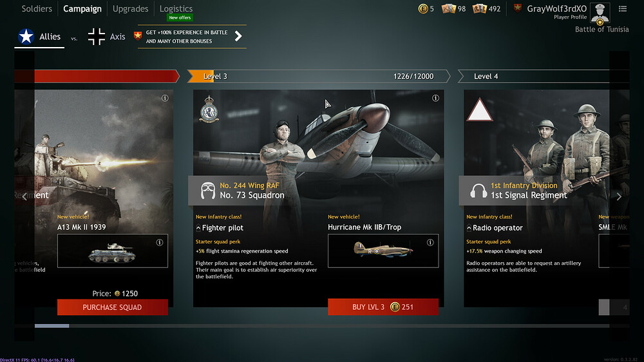The image size is (644, 362).
Task: Click BUY LVL 3 button
Action: tap(383, 307)
